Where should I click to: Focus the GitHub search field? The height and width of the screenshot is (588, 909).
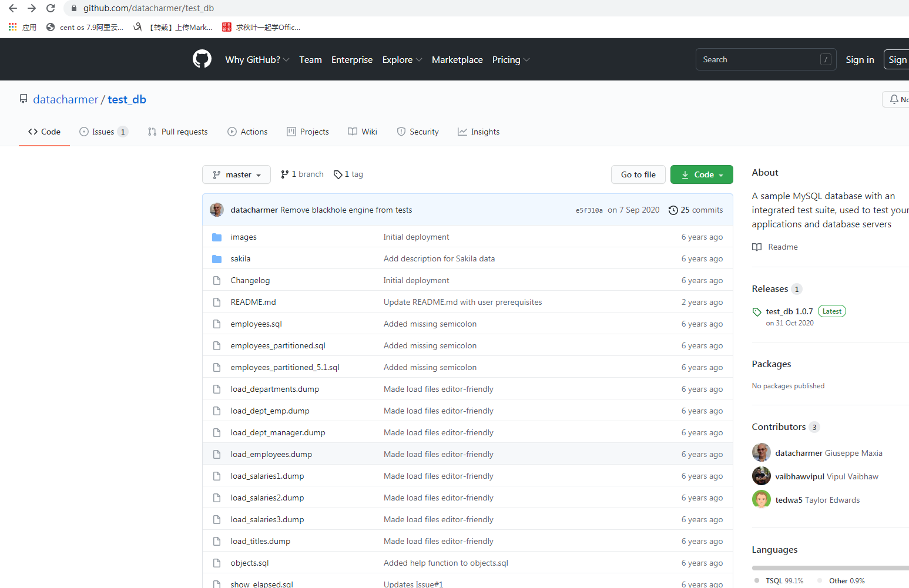pyautogui.click(x=766, y=59)
